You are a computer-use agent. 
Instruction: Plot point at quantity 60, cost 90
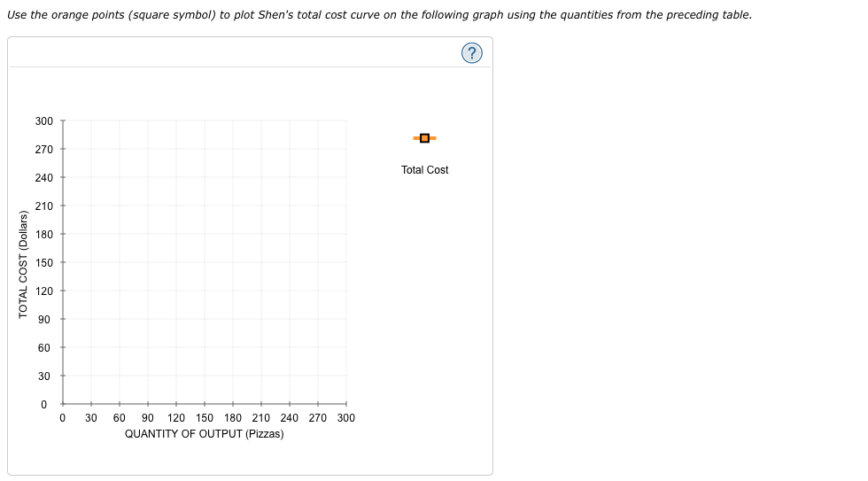tap(120, 319)
